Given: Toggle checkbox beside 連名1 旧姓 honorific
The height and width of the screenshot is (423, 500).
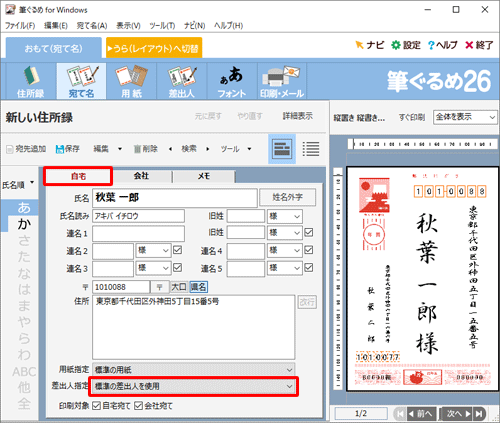Looking at the screenshot, I should point(309,232).
